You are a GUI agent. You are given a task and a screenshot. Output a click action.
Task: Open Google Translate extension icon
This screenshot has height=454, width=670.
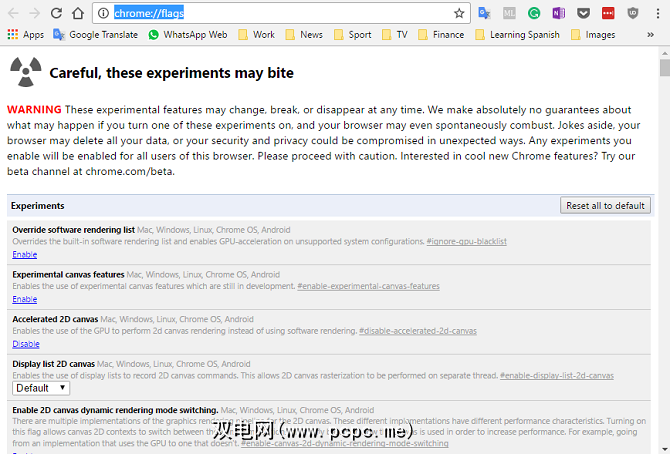pos(484,13)
